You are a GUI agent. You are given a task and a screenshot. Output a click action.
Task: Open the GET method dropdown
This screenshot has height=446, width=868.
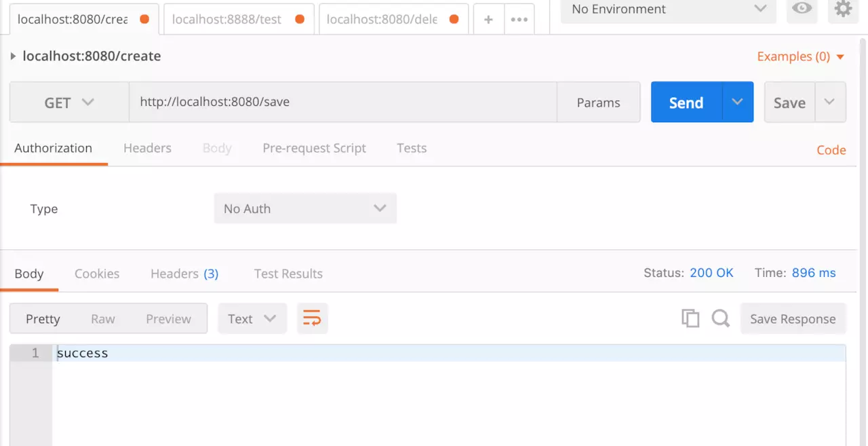[69, 103]
